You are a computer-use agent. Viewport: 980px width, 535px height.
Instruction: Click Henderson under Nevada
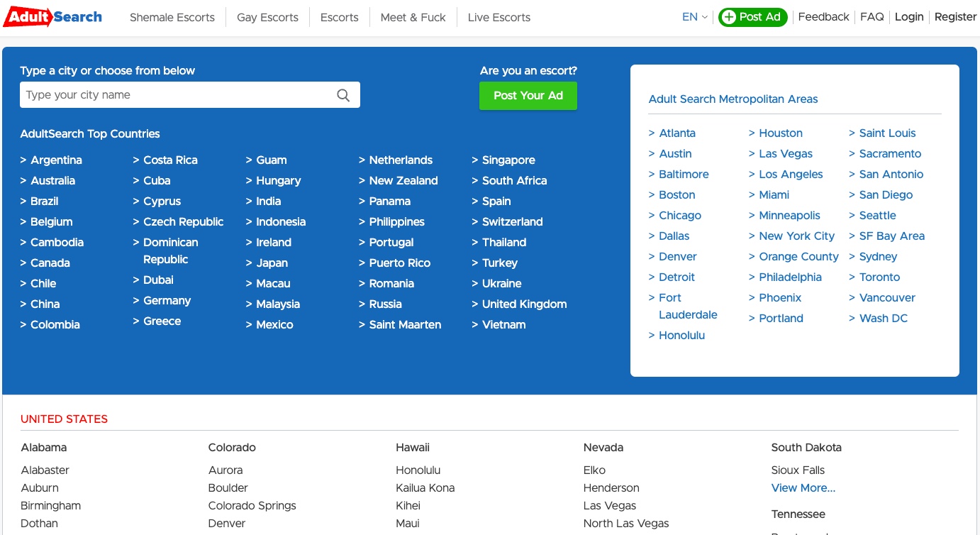611,488
